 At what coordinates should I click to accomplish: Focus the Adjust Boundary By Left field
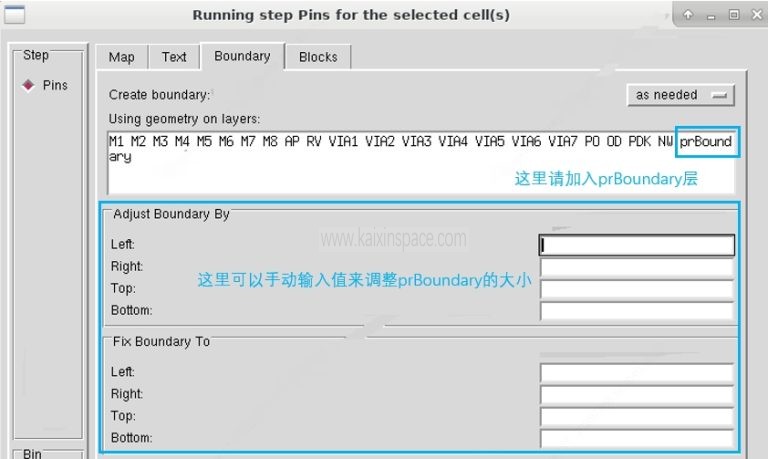[637, 245]
